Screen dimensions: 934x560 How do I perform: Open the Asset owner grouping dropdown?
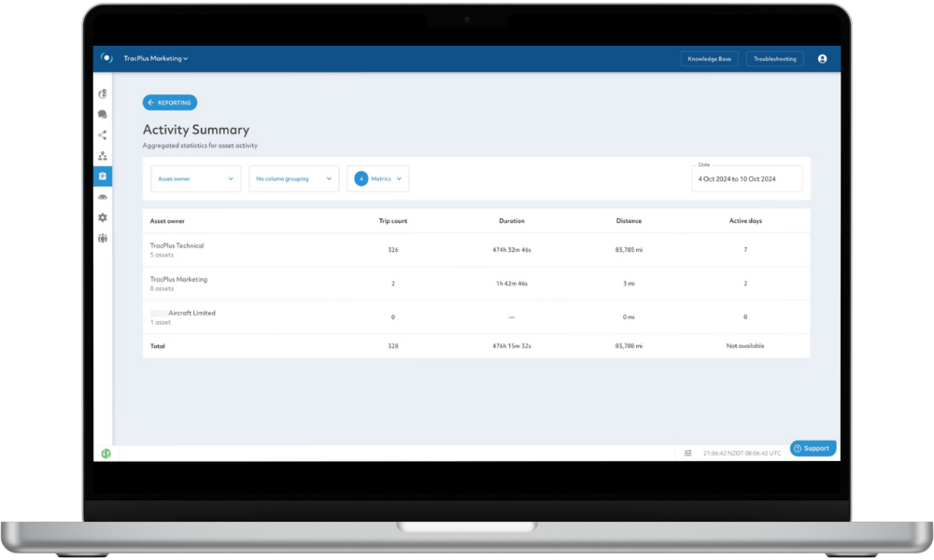click(196, 178)
